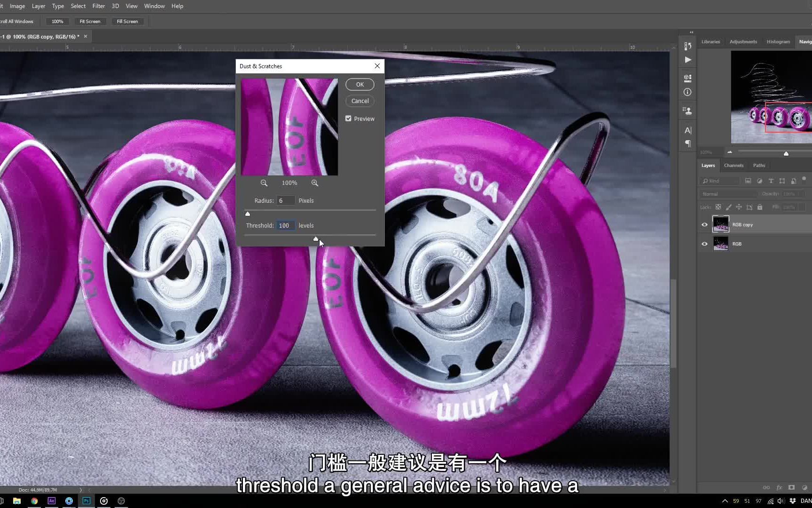
Task: Toggle visibility of the RGB layer
Action: 704,244
